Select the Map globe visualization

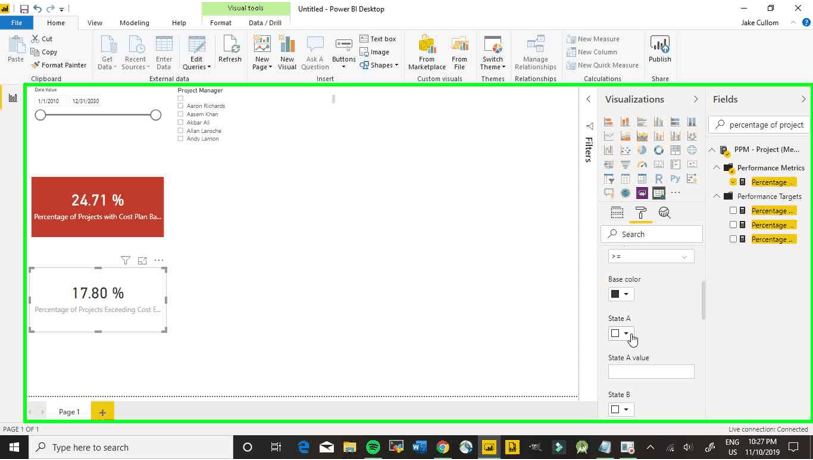pos(692,150)
